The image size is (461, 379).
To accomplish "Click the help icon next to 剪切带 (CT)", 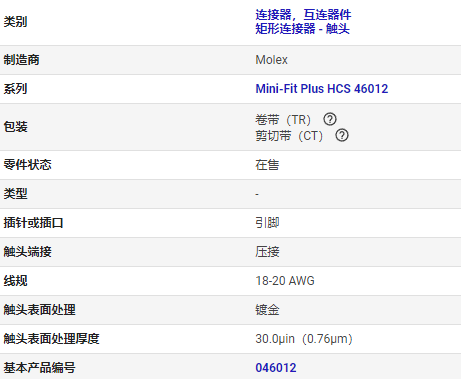I will point(342,135).
